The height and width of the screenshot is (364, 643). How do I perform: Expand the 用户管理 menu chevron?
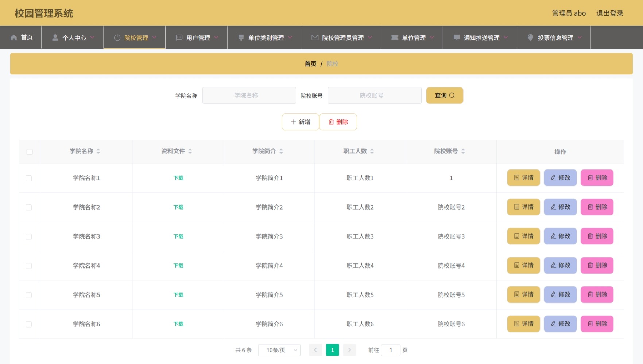pyautogui.click(x=216, y=38)
